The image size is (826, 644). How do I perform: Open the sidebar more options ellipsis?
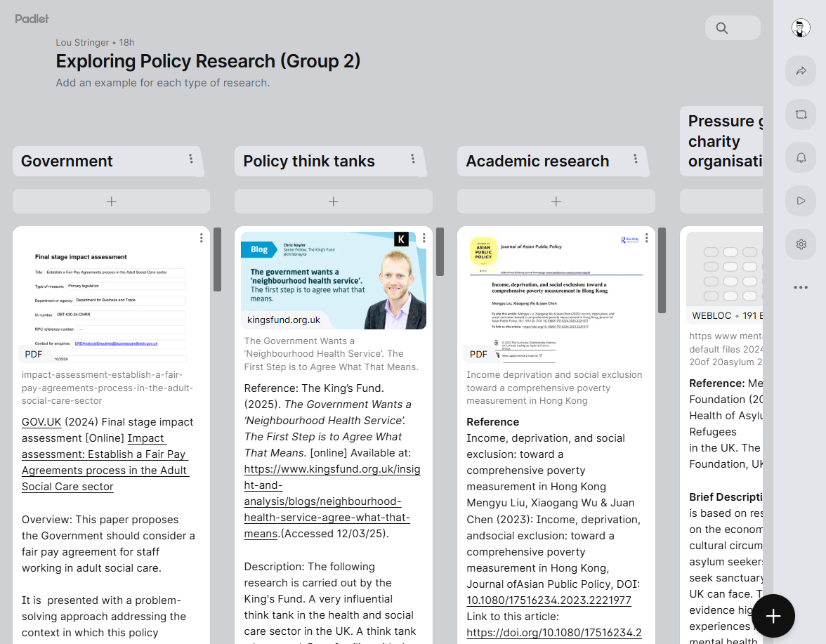[x=801, y=287]
